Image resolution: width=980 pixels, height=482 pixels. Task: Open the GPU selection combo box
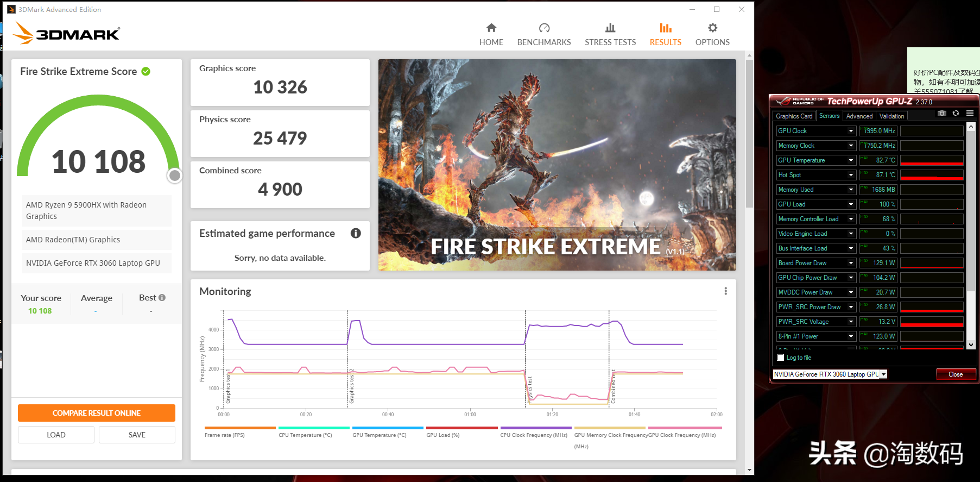coord(830,374)
